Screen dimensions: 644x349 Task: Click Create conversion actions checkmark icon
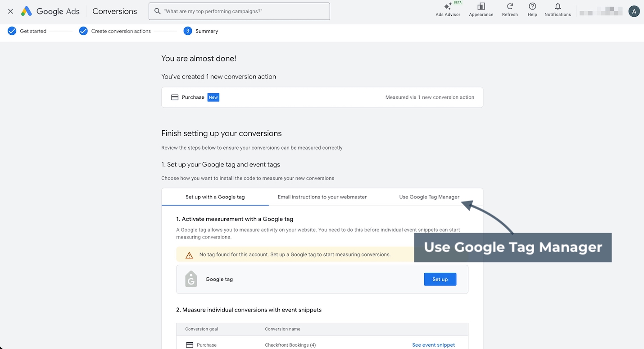pos(83,31)
